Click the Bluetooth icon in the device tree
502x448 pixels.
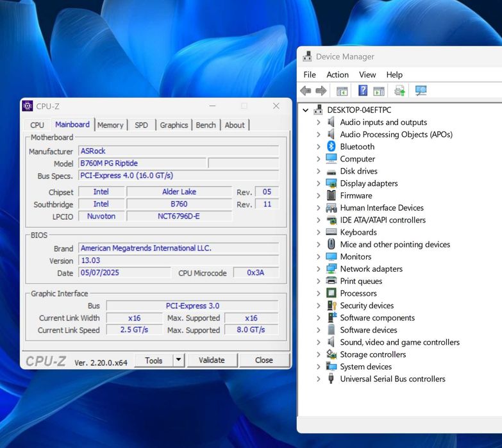pyautogui.click(x=331, y=147)
